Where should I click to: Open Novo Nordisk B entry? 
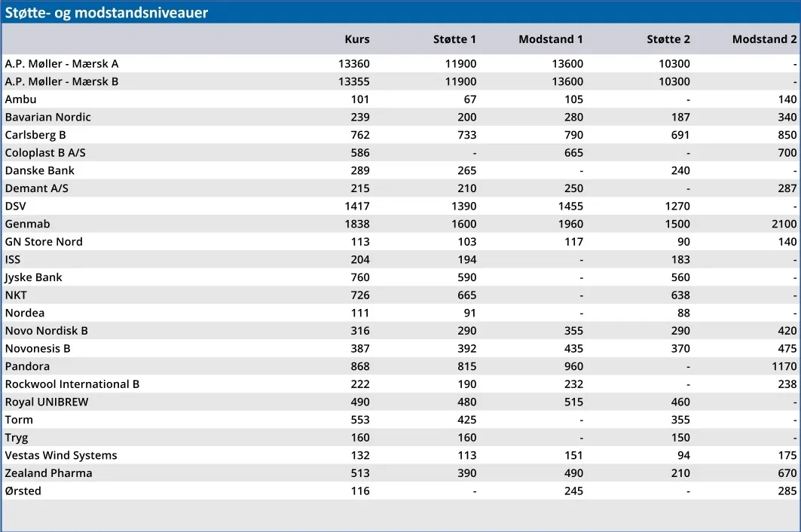pyautogui.click(x=47, y=331)
